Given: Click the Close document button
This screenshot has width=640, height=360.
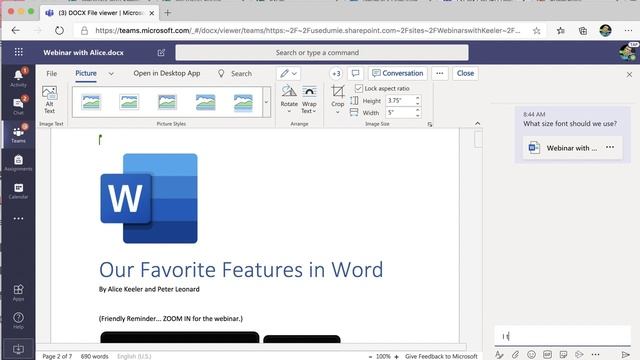Looking at the screenshot, I should [465, 73].
